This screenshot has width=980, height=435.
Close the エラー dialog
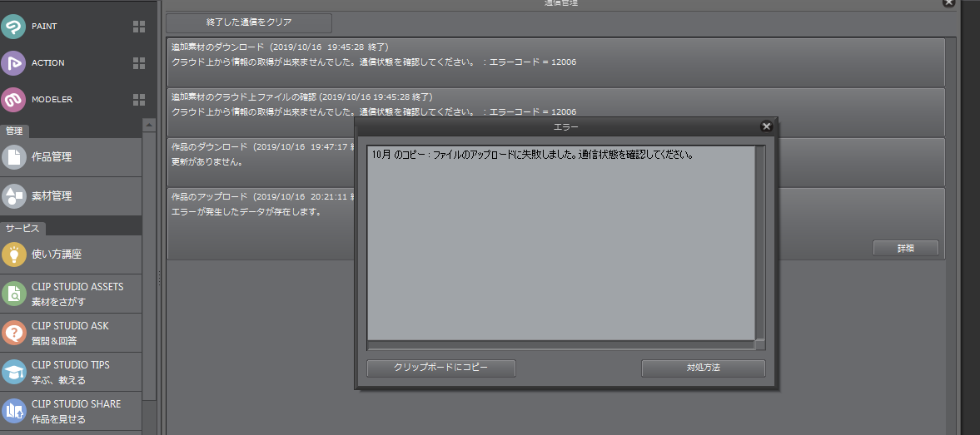766,126
